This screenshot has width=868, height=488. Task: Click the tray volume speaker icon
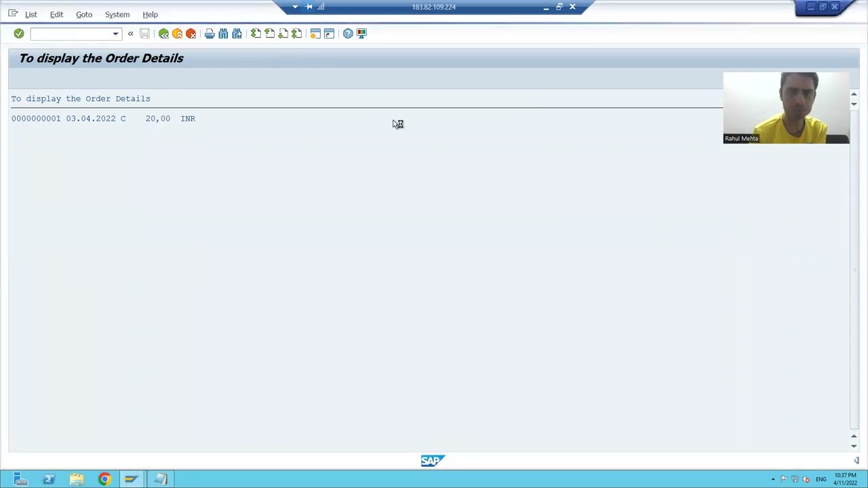point(806,479)
